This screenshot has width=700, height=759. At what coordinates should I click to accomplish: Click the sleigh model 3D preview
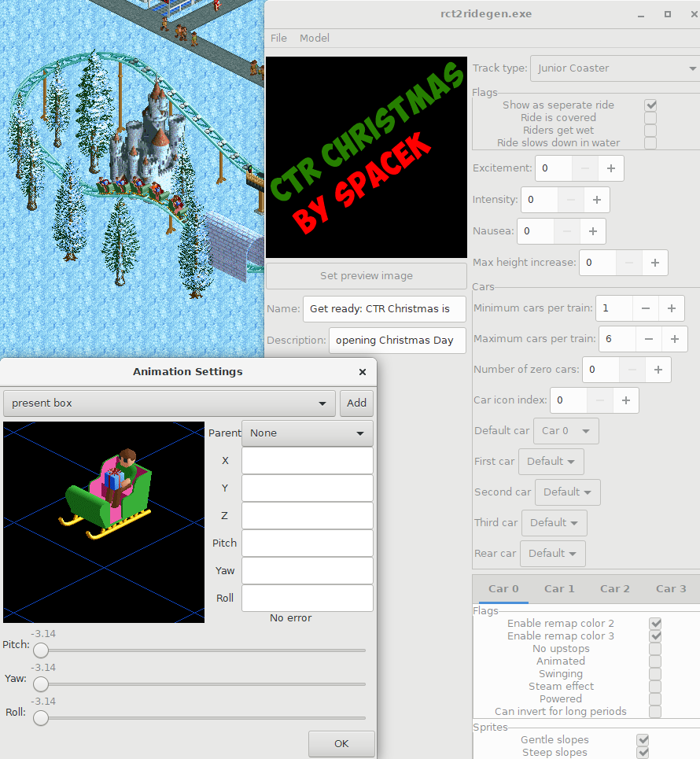pos(104,522)
